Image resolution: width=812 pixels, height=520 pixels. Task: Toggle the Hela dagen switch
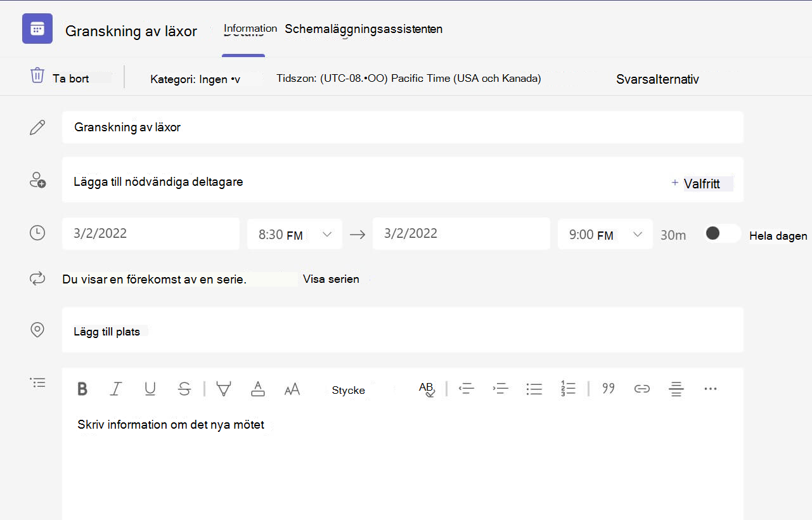point(722,233)
